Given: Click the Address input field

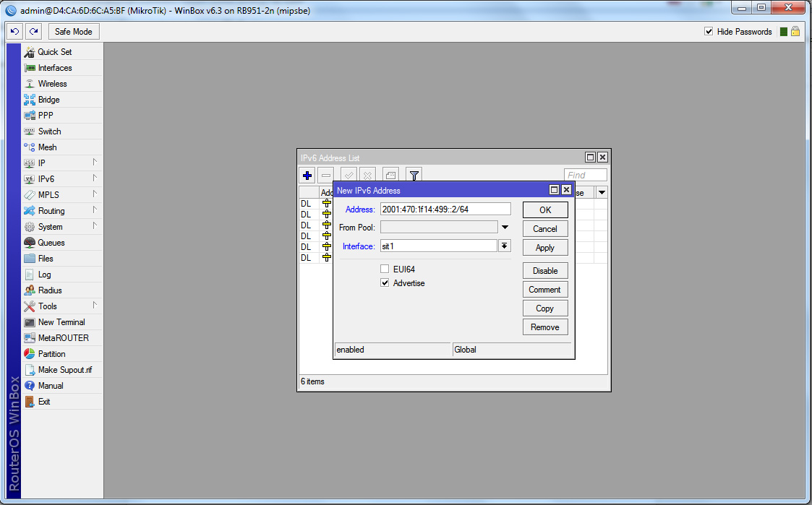Looking at the screenshot, I should point(445,209).
